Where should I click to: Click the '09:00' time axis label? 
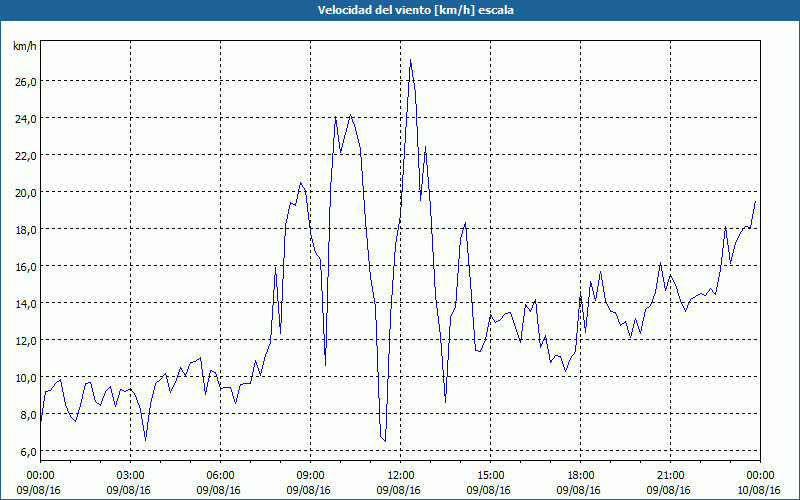click(311, 476)
